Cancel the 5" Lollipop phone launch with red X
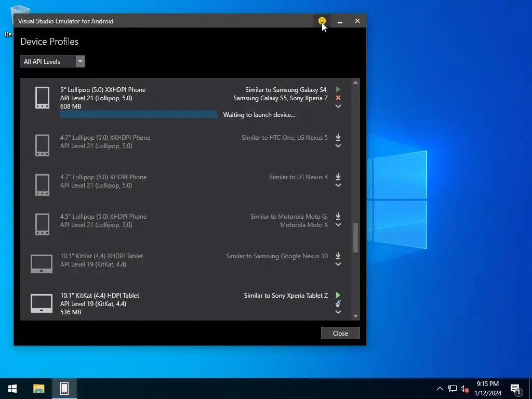The height and width of the screenshot is (399, 532). pos(338,98)
